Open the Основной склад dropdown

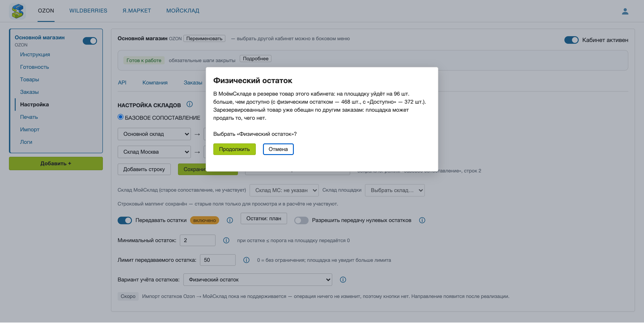coord(154,134)
